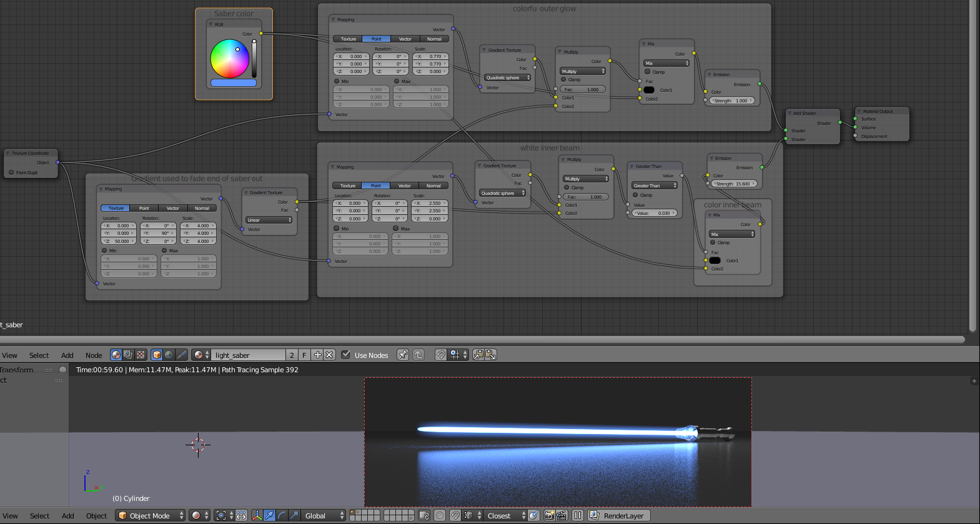Open Mix blend dropdown in color inner beam
The width and height of the screenshot is (980, 524).
[x=732, y=234]
